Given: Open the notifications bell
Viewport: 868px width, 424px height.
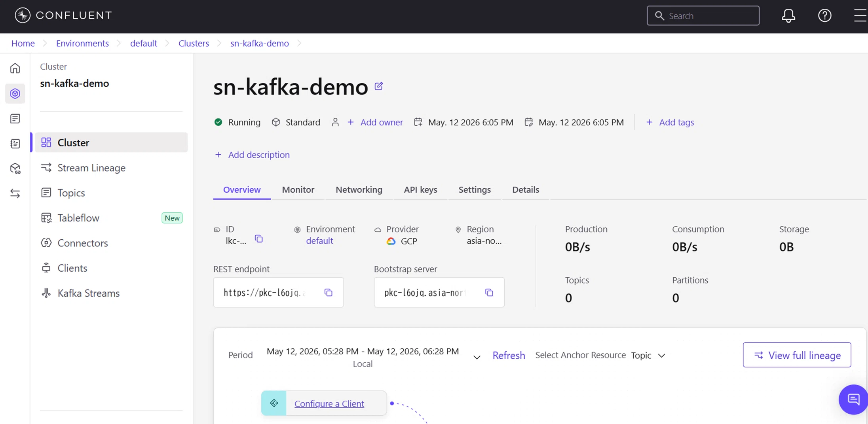Looking at the screenshot, I should [788, 16].
